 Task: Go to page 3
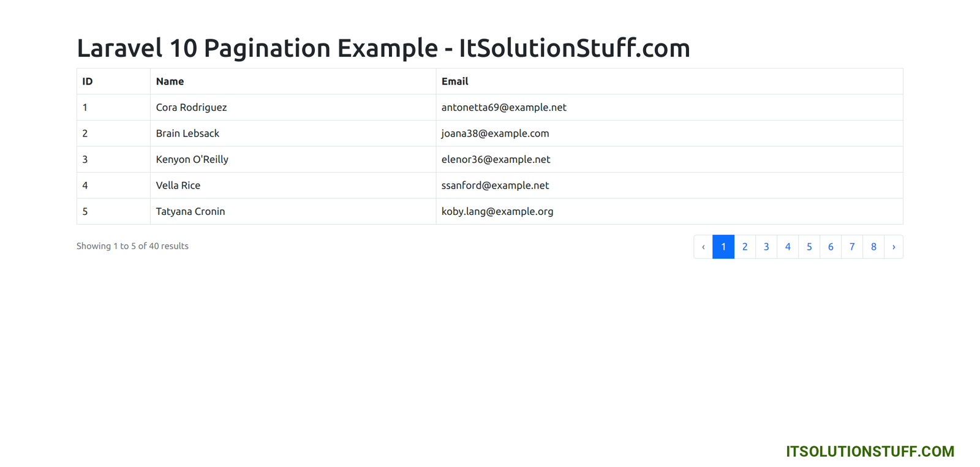coord(766,247)
